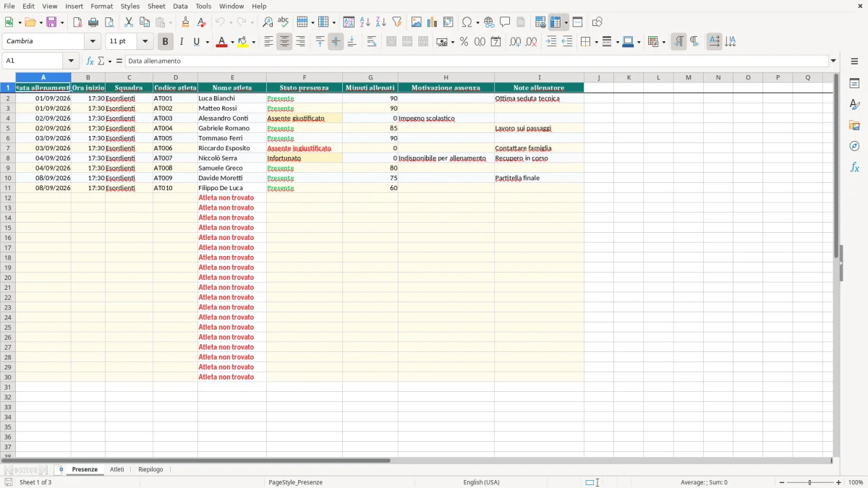Select row 7 header

(x=8, y=148)
